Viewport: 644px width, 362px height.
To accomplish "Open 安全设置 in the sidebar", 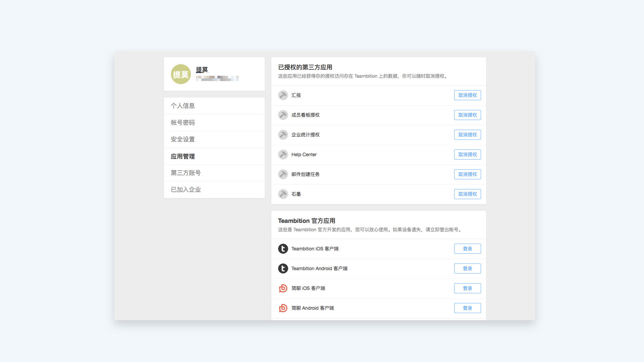I will pyautogui.click(x=214, y=139).
